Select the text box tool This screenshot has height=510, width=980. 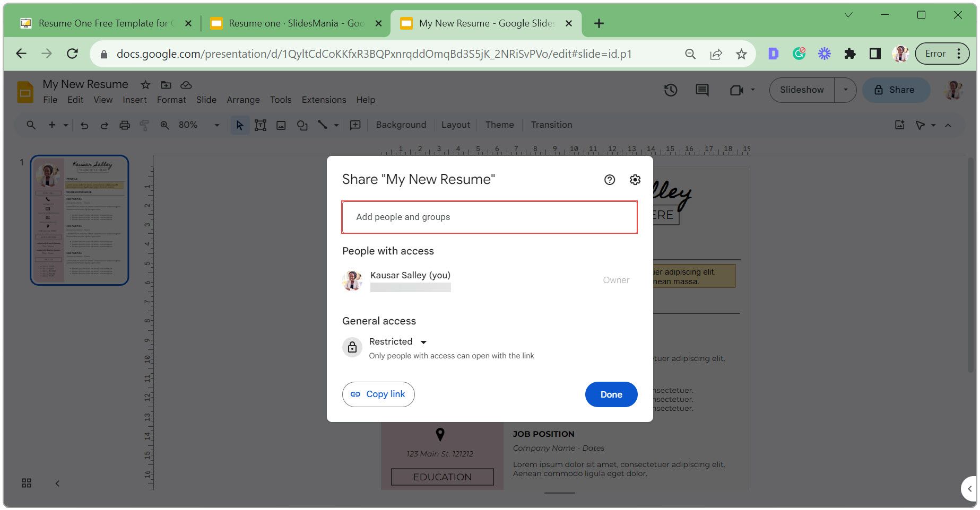pyautogui.click(x=261, y=125)
